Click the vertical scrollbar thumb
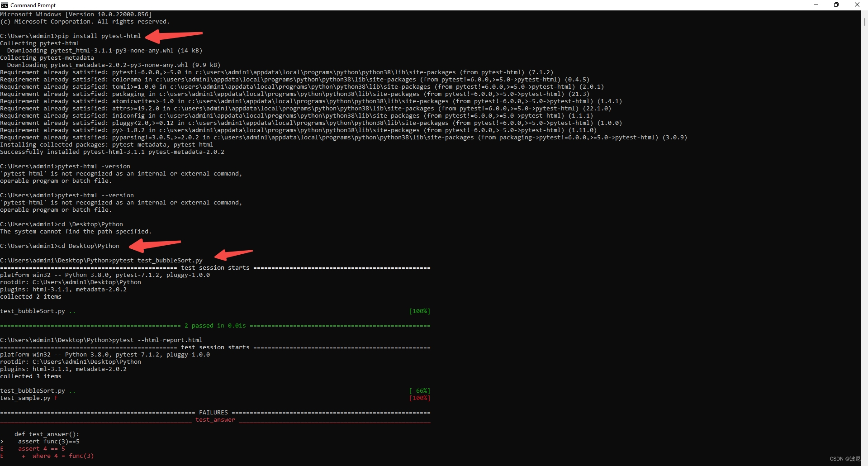The width and height of the screenshot is (868, 466). click(864, 21)
